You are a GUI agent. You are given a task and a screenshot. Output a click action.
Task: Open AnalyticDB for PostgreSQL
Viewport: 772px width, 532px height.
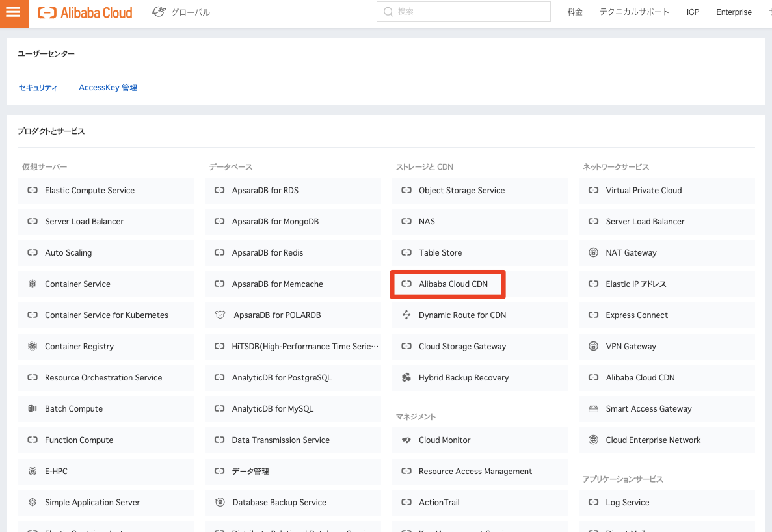coord(293,377)
